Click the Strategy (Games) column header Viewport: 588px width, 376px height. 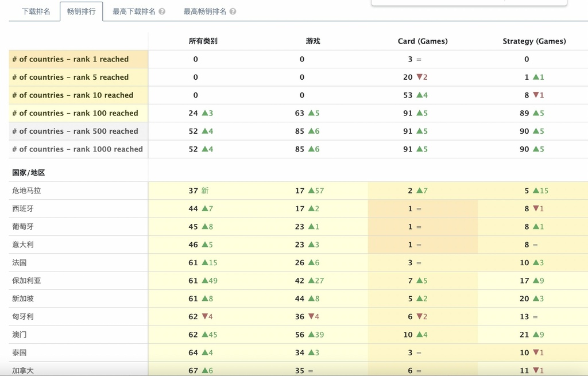coord(534,41)
